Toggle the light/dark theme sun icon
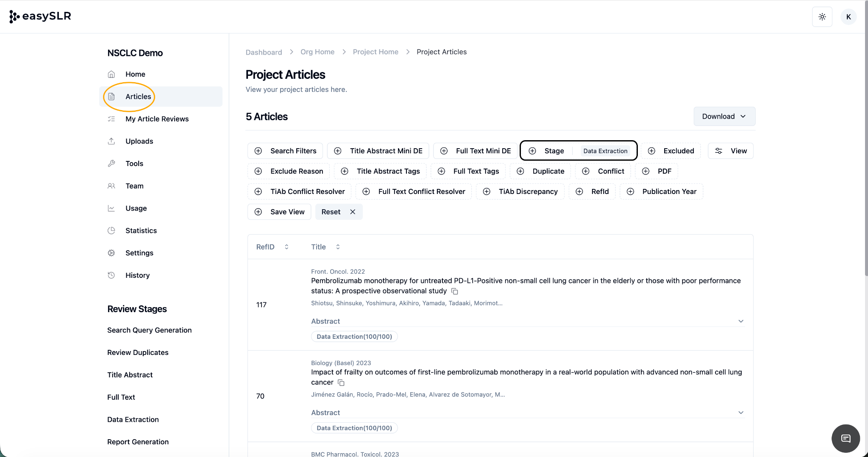The width and height of the screenshot is (868, 457). click(x=822, y=17)
